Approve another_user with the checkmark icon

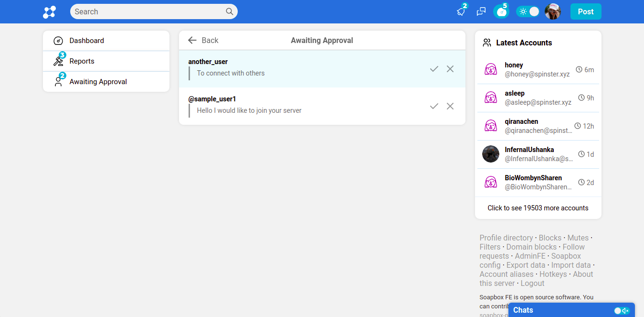(434, 69)
